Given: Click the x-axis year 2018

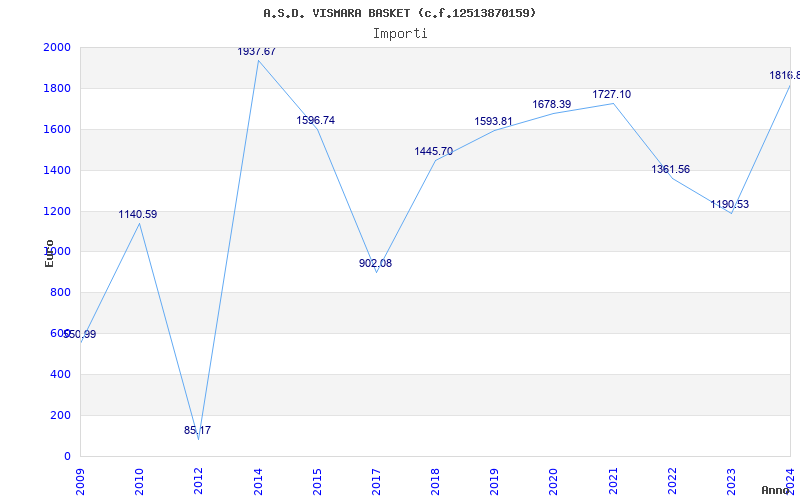Looking at the screenshot, I should 435,482.
